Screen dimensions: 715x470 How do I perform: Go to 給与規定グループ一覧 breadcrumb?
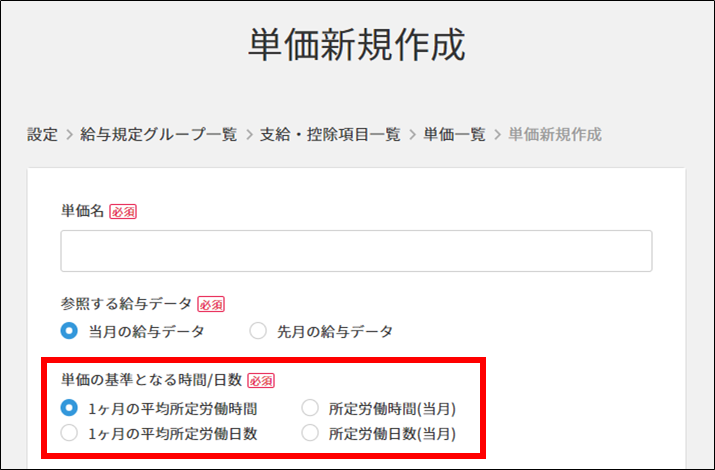tap(159, 134)
